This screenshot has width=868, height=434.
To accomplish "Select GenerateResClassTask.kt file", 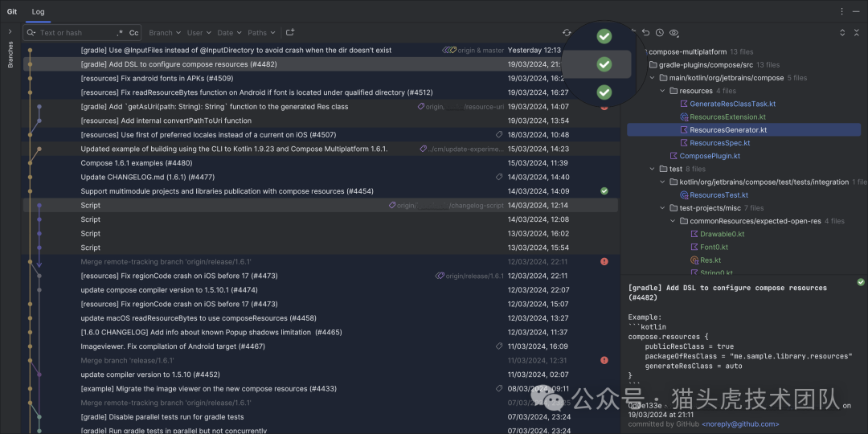I will [732, 104].
